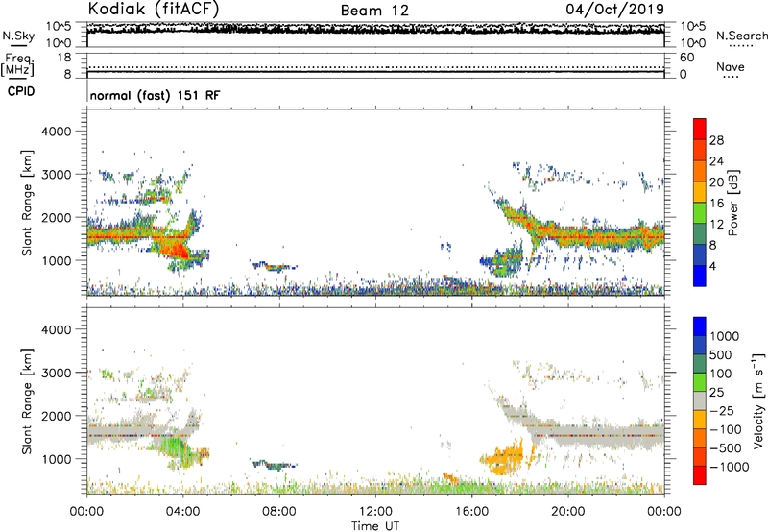Select the 12:00 time tick label
Image resolution: width=768 pixels, height=532 pixels.
[x=375, y=512]
